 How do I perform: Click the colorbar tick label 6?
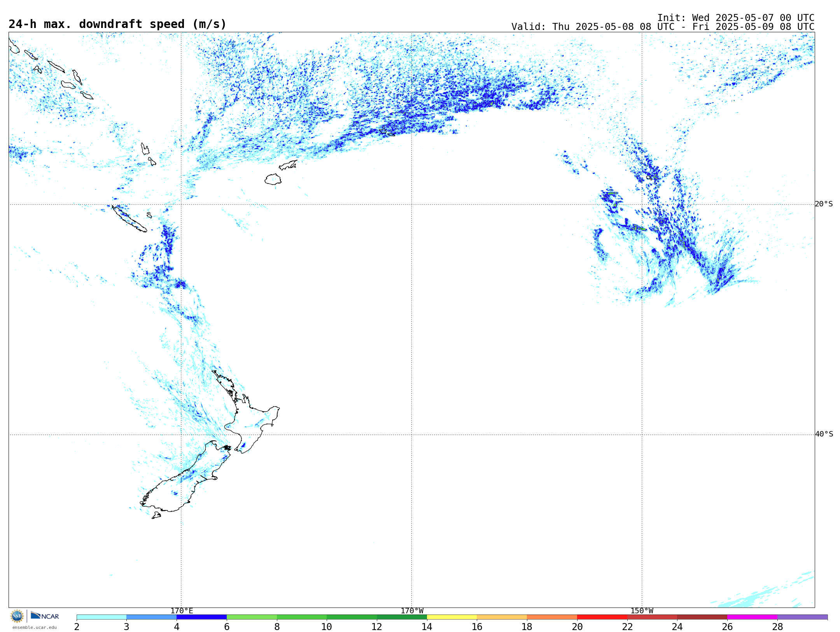[227, 627]
